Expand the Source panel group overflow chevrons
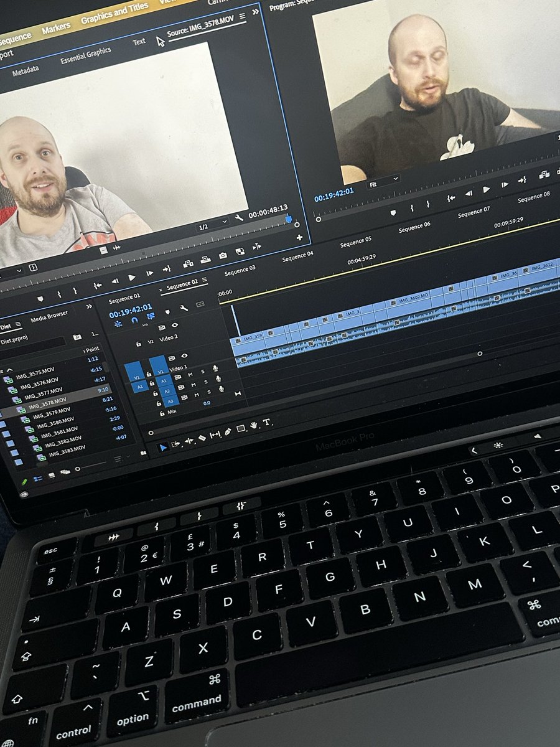Viewport: 560px width, 747px height. tap(255, 11)
